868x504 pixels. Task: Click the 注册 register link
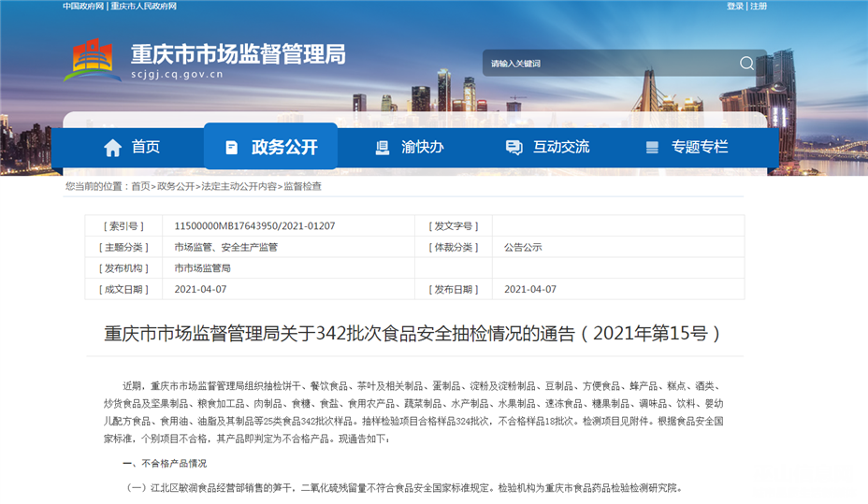pos(759,7)
